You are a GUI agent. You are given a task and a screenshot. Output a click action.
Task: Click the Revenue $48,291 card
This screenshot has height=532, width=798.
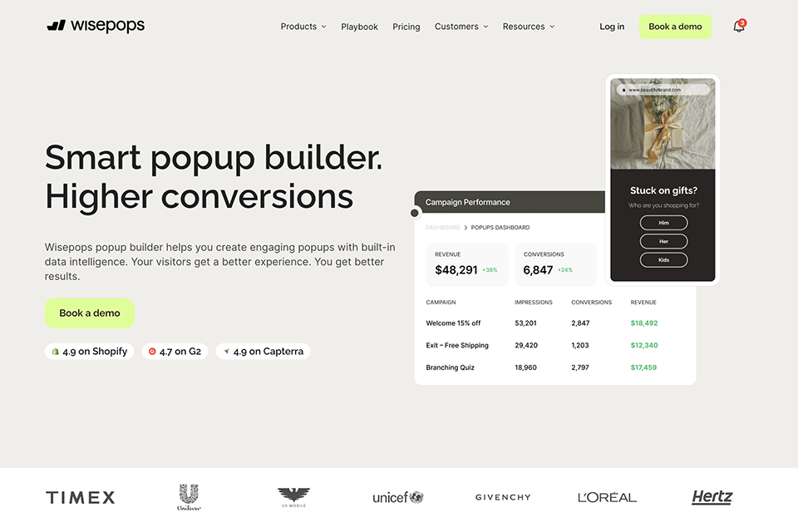click(x=467, y=264)
